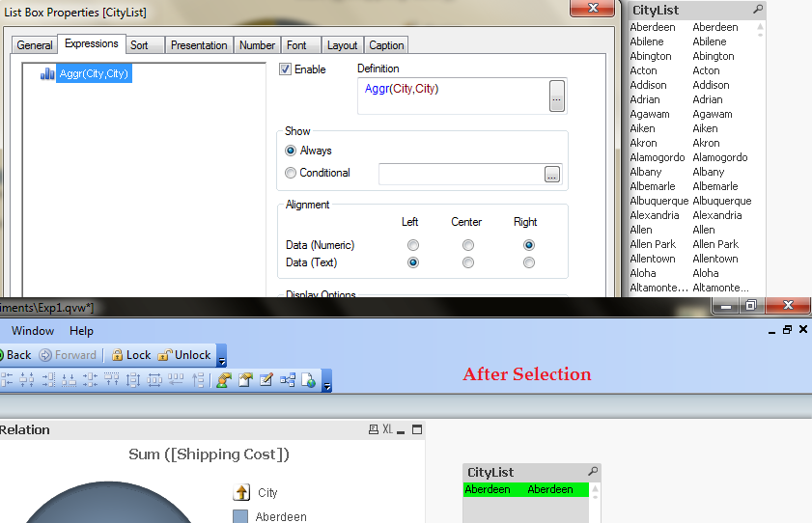This screenshot has height=523, width=812.
Task: Select the Alamogordo row in top-right CityList
Action: click(x=690, y=157)
